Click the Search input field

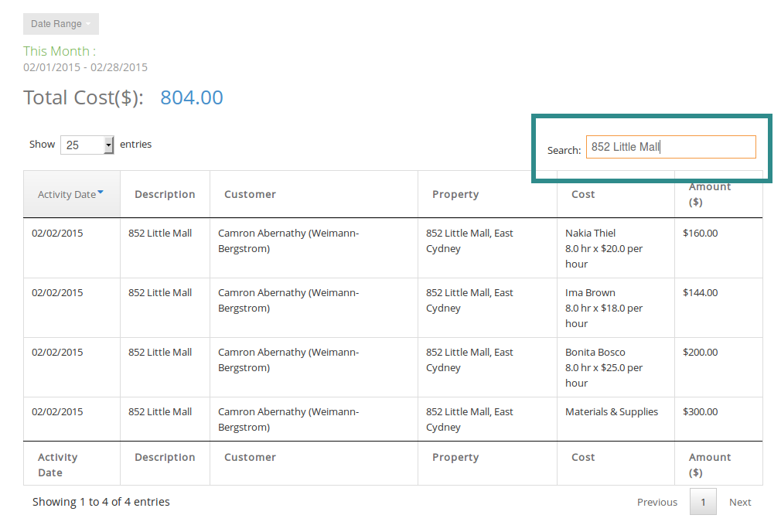click(x=671, y=147)
